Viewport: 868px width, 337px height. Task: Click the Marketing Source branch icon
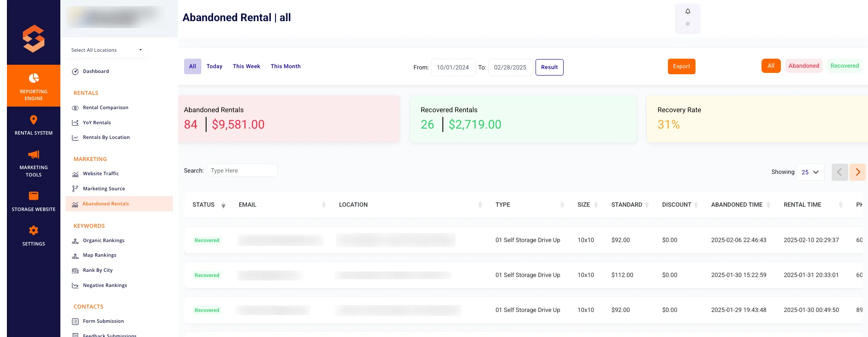pyautogui.click(x=75, y=189)
